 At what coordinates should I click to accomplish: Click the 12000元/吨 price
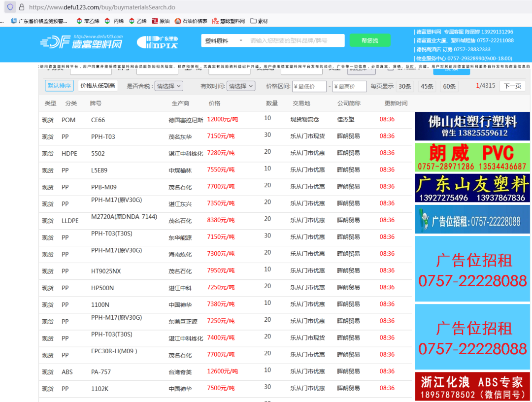223,119
